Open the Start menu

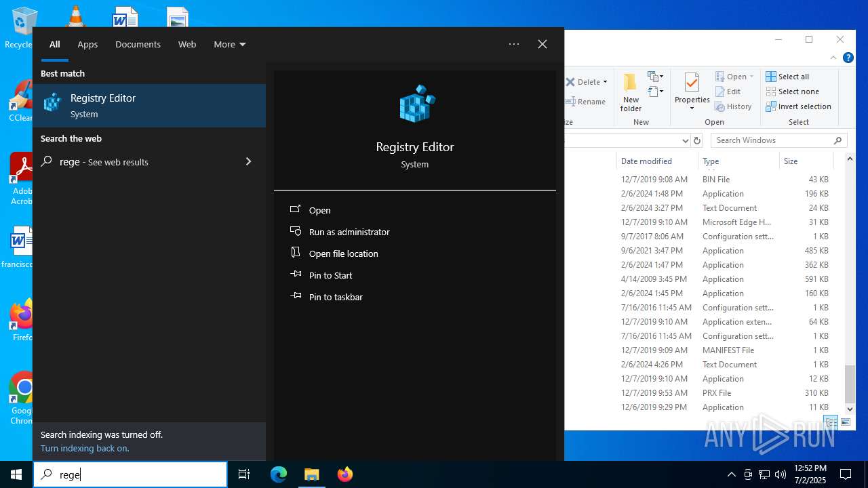[16, 474]
